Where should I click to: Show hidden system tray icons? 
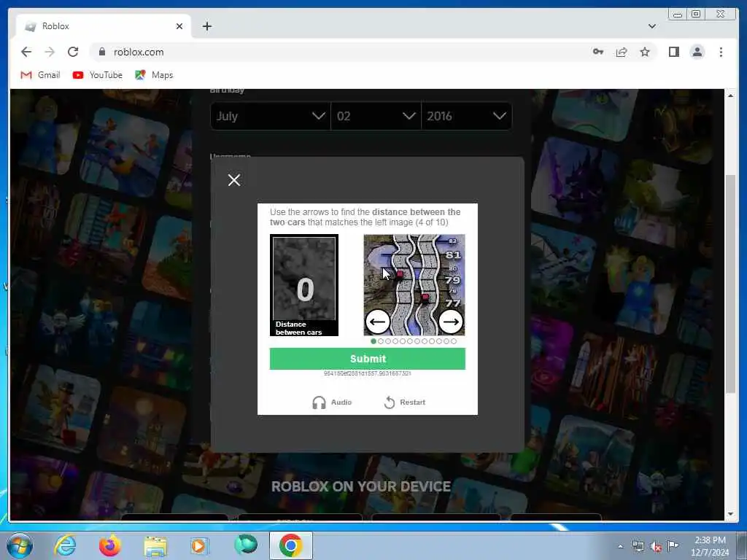pyautogui.click(x=620, y=546)
